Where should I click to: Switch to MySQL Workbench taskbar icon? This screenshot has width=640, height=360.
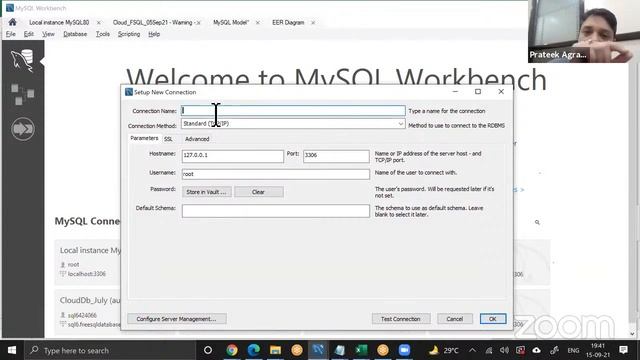tap(318, 350)
